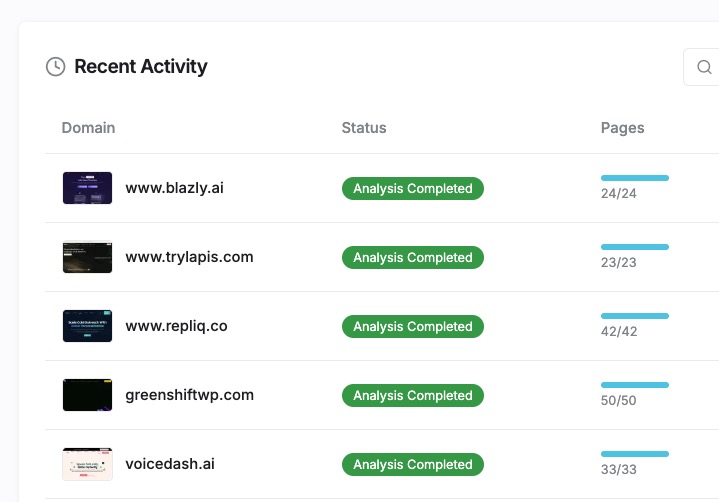Click Analysis Completed badge for www.blazly.ai

point(412,188)
